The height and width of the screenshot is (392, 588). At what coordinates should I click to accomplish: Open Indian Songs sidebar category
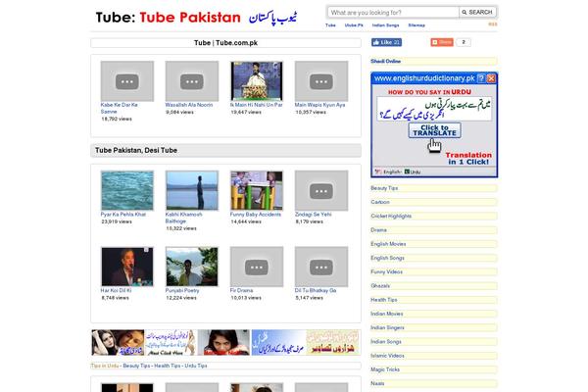tap(386, 341)
